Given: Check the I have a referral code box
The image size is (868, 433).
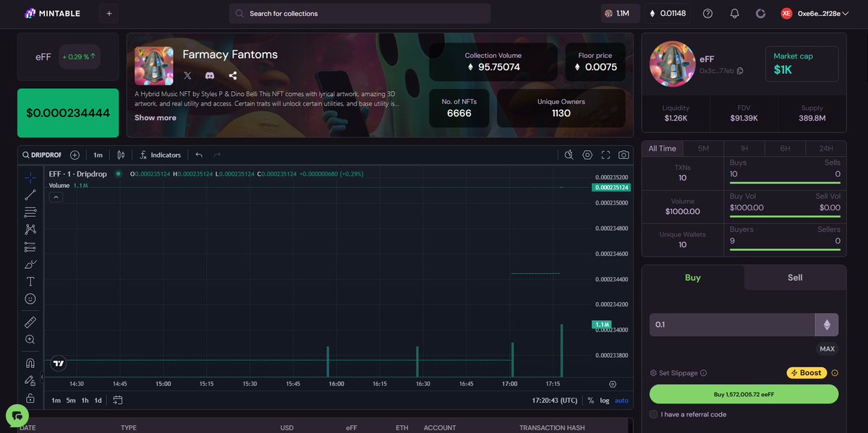Looking at the screenshot, I should click(x=654, y=414).
